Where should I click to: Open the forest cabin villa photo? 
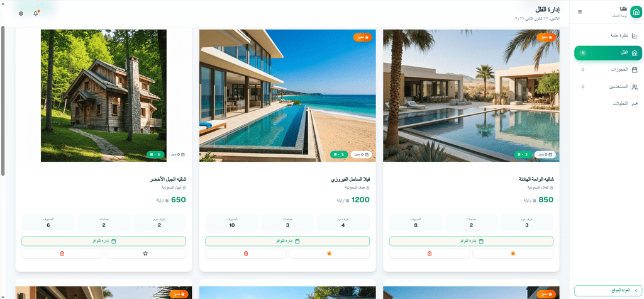coord(104,96)
